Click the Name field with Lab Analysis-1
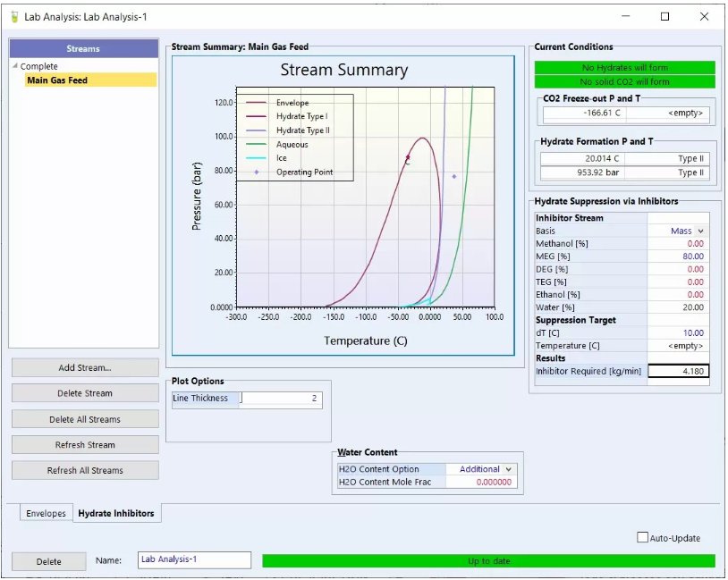This screenshot has width=728, height=580. tap(194, 560)
